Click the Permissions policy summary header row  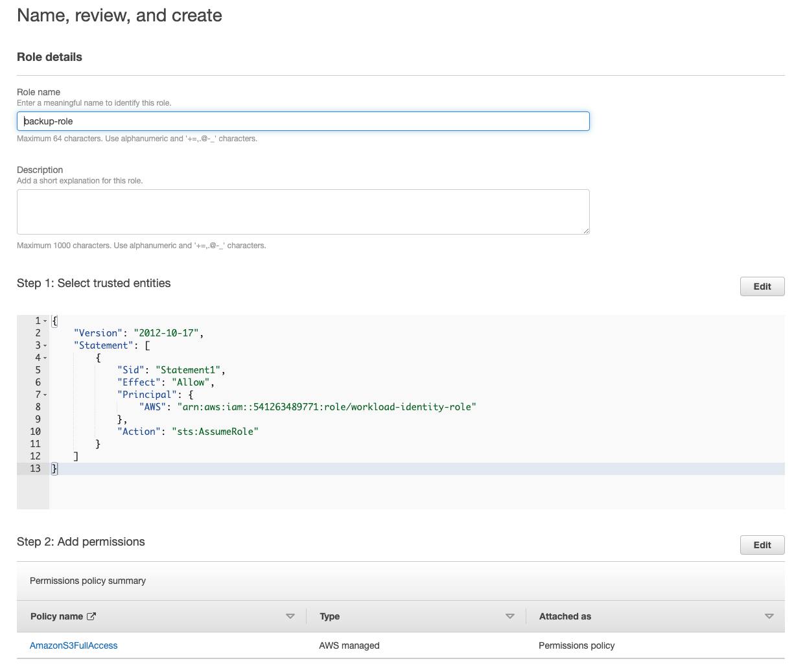pyautogui.click(x=87, y=581)
